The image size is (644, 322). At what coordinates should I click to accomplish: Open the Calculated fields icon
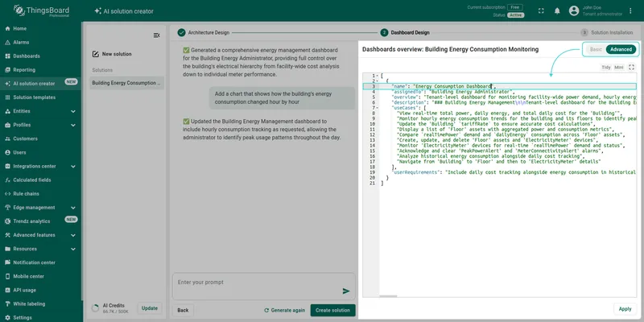point(7,180)
